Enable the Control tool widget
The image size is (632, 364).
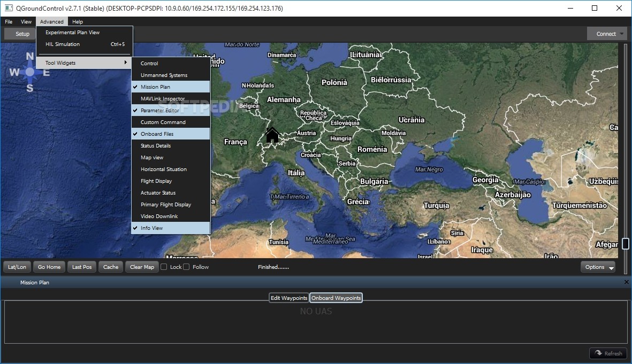pyautogui.click(x=171, y=63)
